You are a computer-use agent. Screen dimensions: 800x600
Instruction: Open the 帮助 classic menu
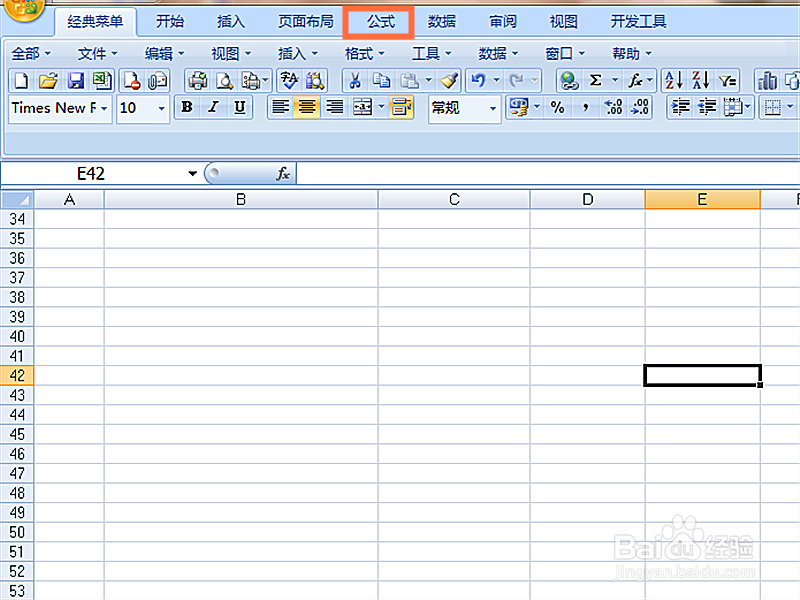pos(632,54)
